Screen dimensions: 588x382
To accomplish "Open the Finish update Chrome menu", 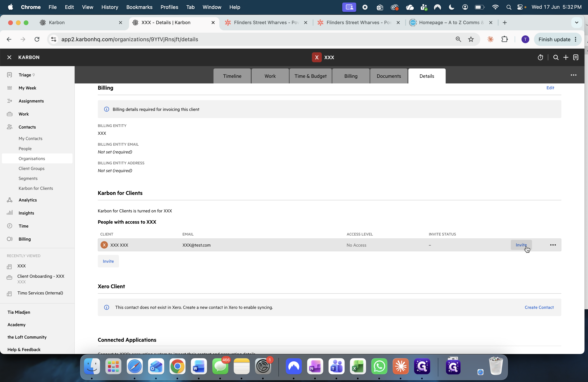I will pos(558,39).
